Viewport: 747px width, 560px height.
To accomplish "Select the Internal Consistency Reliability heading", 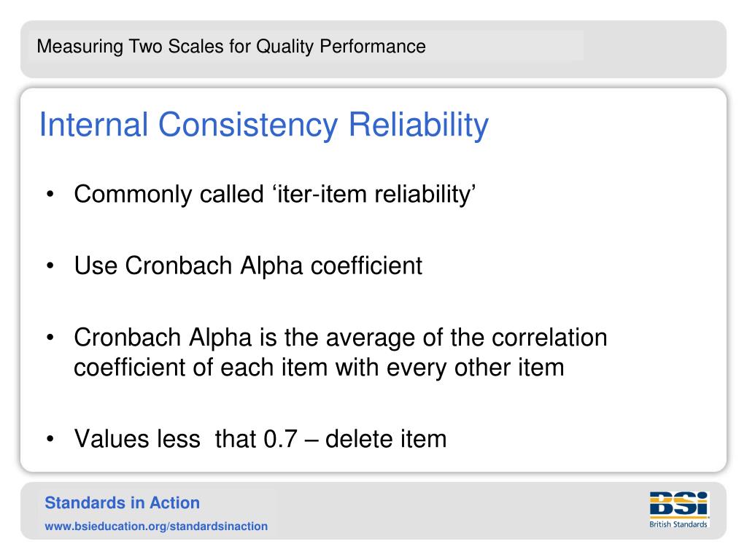I will (264, 125).
